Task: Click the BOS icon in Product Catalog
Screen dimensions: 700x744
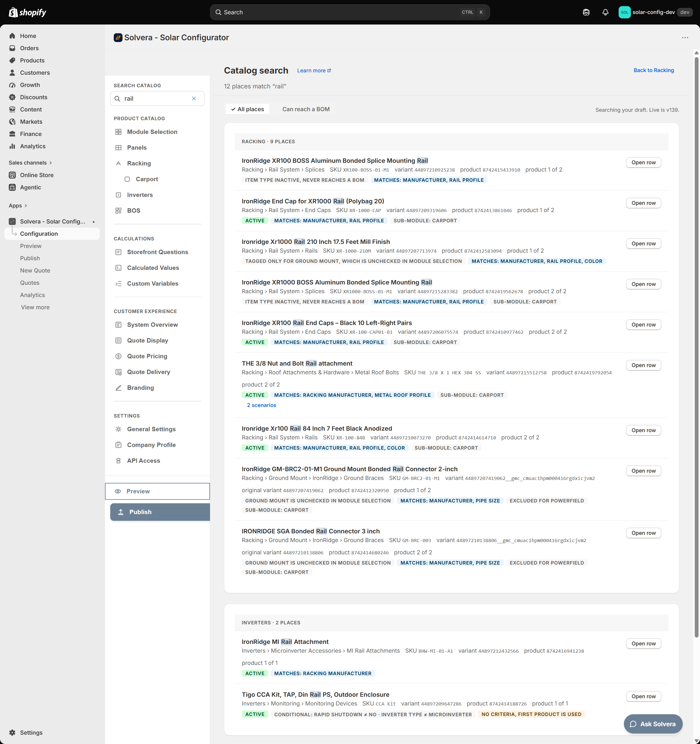Action: [x=118, y=211]
